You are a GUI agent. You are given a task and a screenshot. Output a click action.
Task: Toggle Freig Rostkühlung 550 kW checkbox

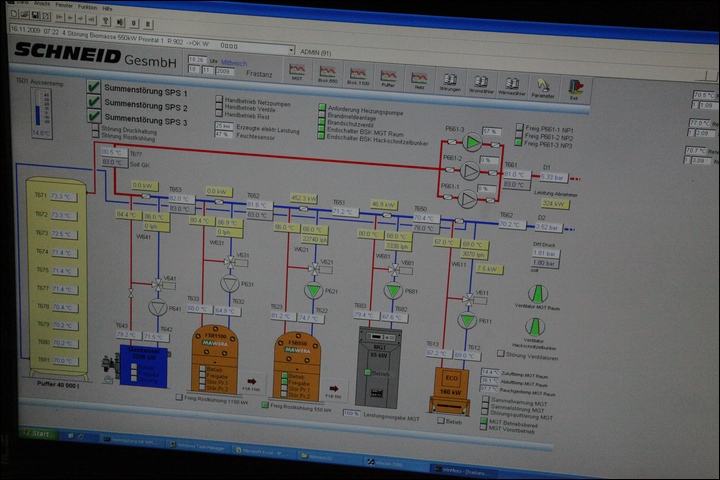click(265, 404)
